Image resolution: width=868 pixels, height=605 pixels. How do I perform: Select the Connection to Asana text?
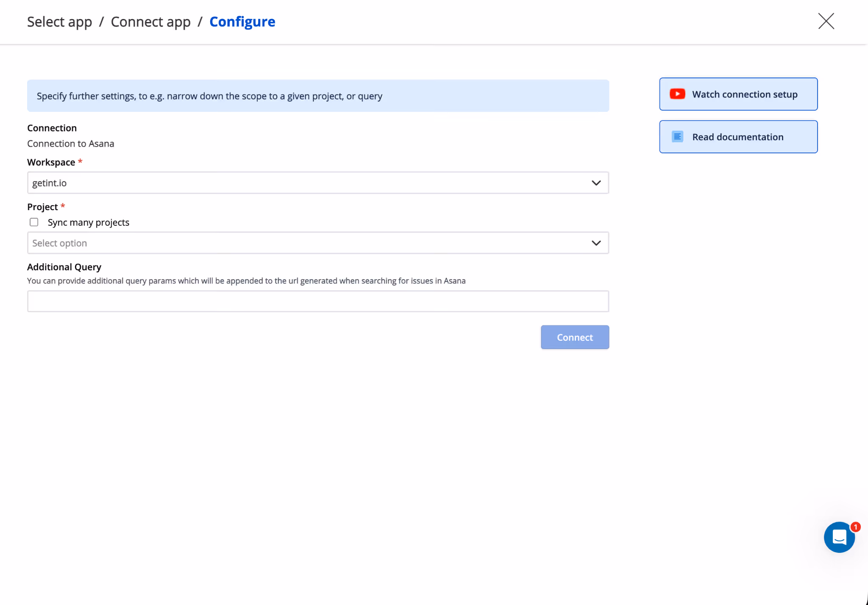pyautogui.click(x=70, y=144)
